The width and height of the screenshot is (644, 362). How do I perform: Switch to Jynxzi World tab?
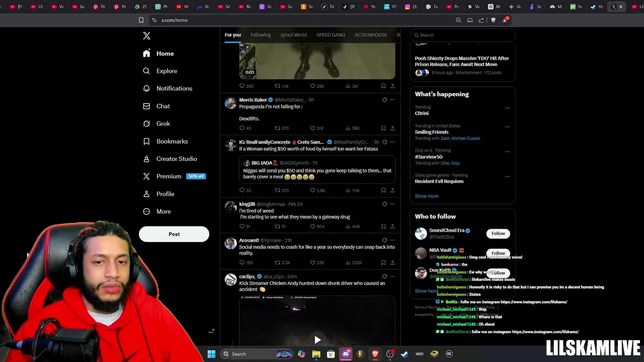point(293,35)
